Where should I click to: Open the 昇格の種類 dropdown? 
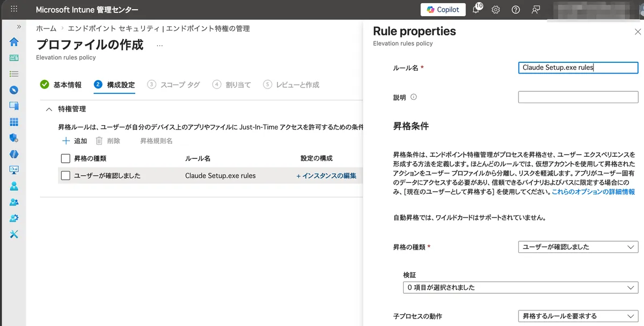coord(578,247)
